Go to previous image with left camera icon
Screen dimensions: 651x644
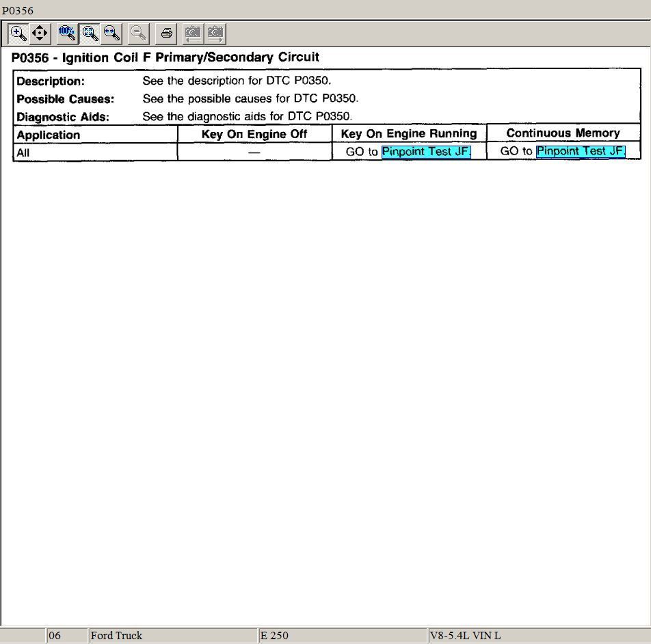coord(193,33)
